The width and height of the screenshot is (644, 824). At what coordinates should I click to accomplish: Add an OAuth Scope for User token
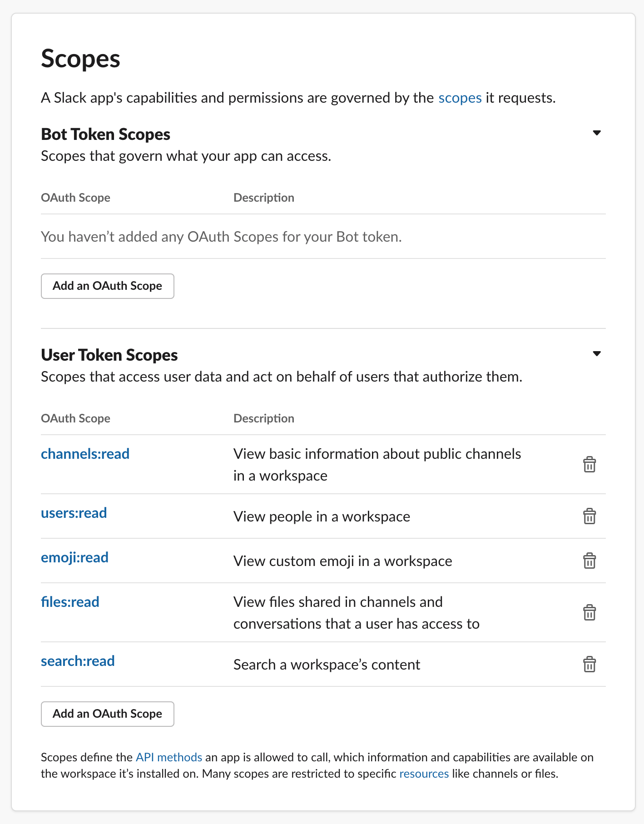[108, 714]
